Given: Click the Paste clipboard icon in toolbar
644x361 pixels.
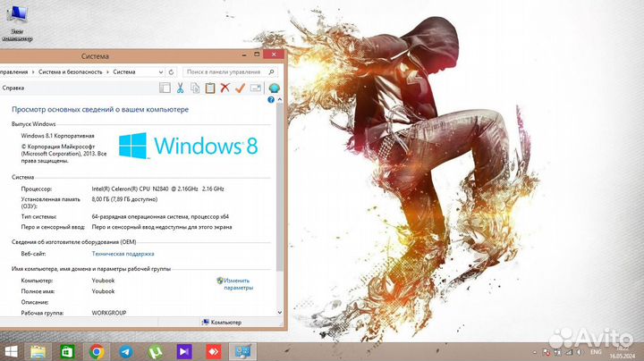Looking at the screenshot, I should [x=210, y=88].
